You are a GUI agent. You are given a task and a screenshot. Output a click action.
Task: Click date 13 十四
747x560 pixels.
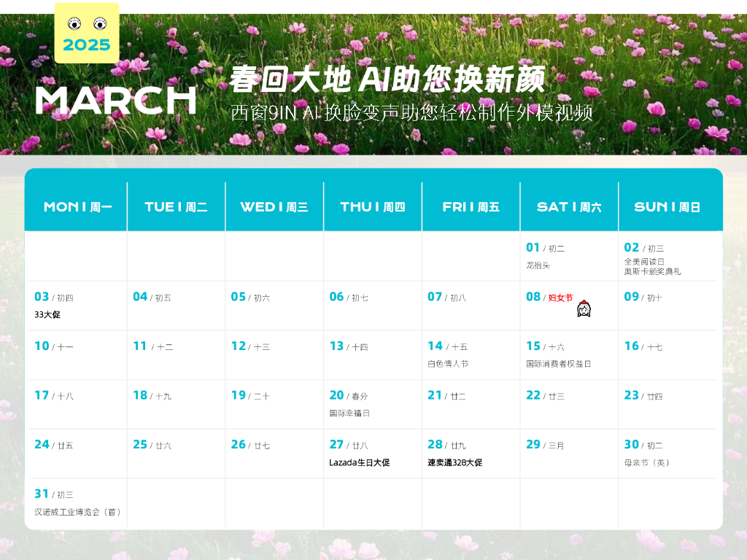[349, 346]
